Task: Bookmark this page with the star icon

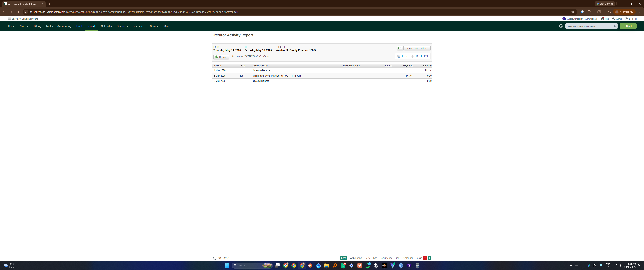Action: pyautogui.click(x=573, y=12)
